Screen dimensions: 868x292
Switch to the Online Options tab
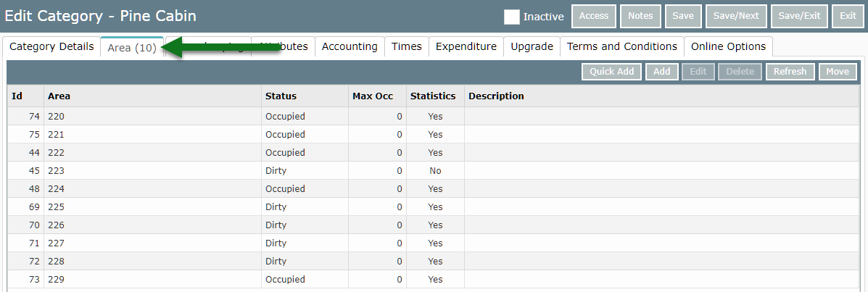(728, 46)
